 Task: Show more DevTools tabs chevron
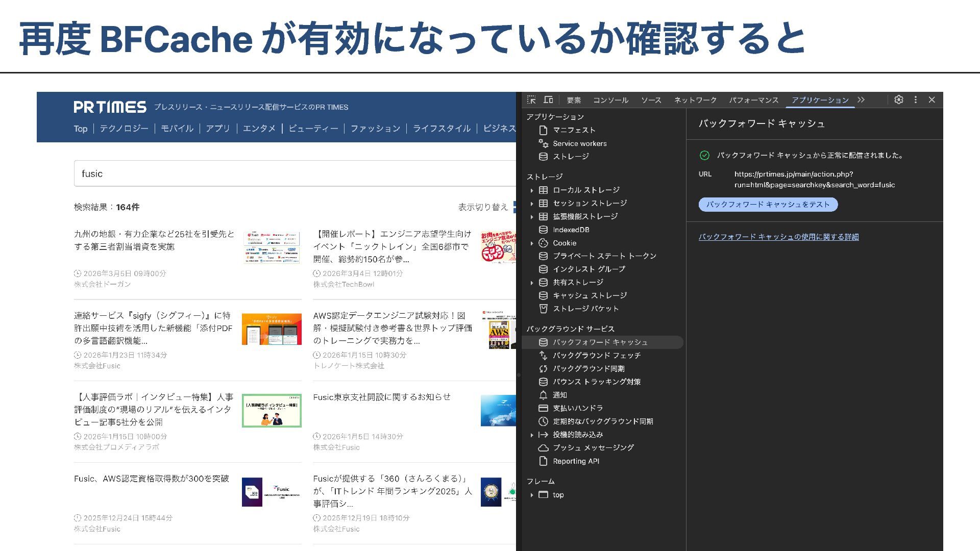click(861, 100)
